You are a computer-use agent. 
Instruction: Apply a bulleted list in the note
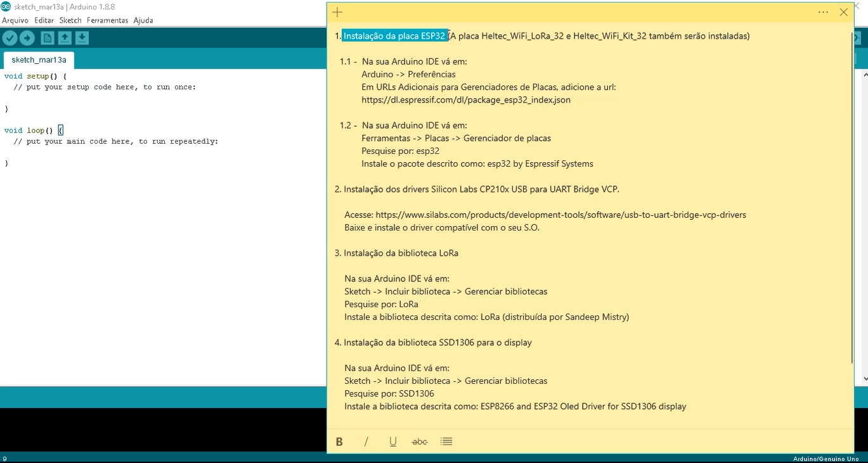446,441
